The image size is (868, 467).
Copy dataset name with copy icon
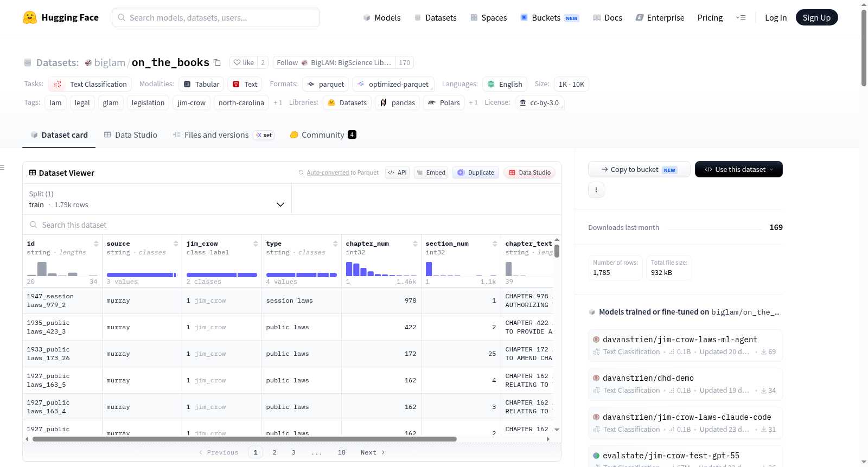[217, 62]
